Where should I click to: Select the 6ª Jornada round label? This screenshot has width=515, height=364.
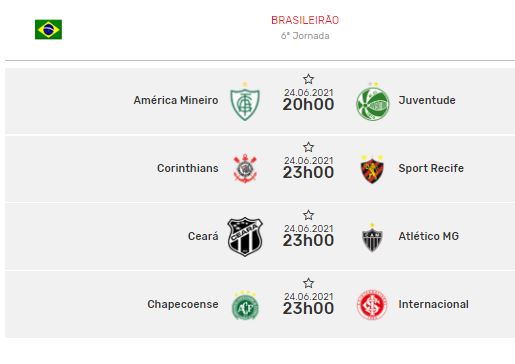(305, 36)
